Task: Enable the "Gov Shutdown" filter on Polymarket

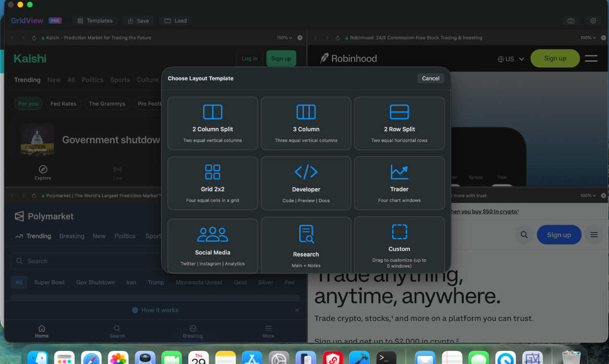Action: tap(95, 282)
